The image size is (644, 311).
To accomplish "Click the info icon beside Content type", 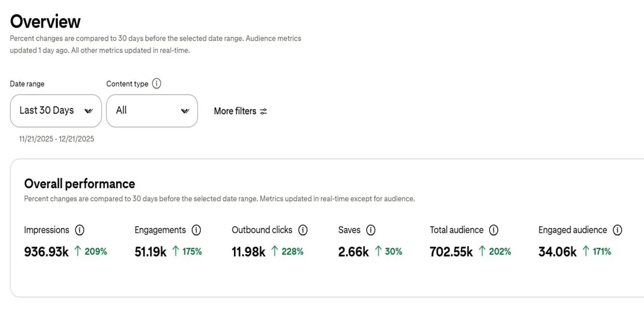I will [157, 84].
